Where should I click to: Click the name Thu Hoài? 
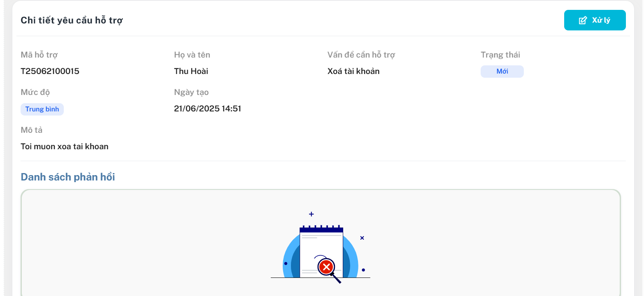[191, 71]
